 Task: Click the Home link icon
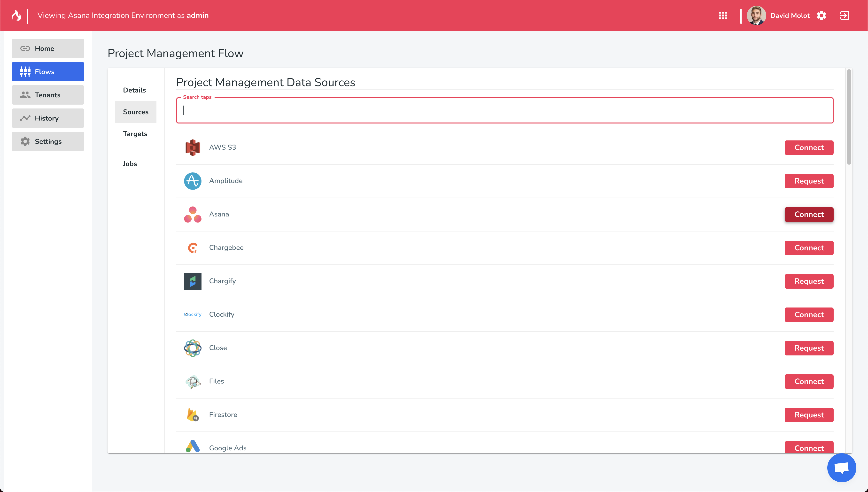pyautogui.click(x=25, y=48)
